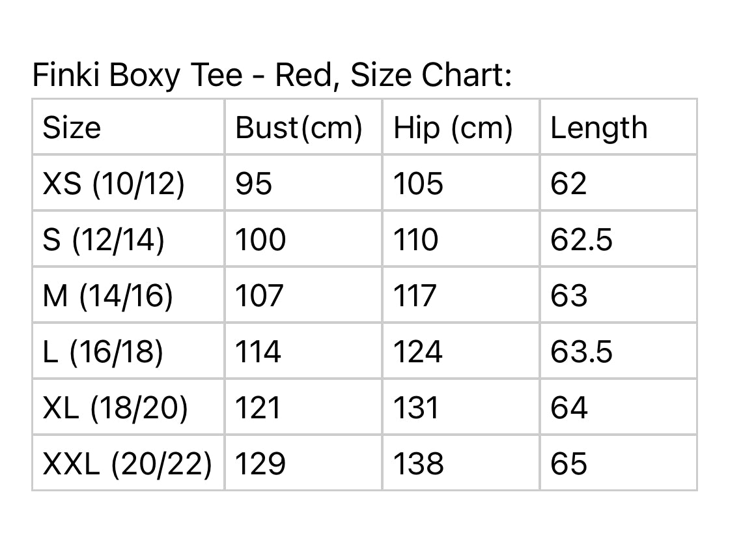Click the bust value 107
The width and height of the screenshot is (756, 533).
(x=259, y=296)
